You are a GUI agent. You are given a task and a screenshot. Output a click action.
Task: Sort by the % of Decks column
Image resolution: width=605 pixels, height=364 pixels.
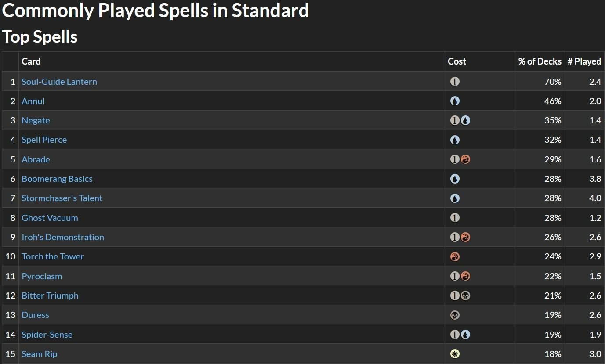pyautogui.click(x=540, y=61)
